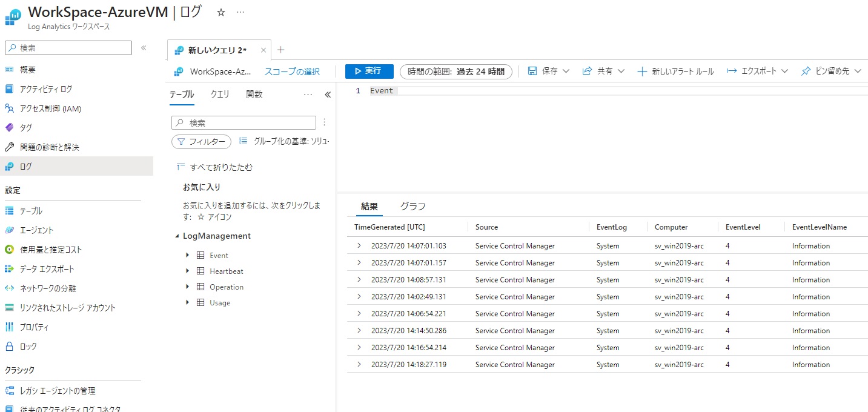This screenshot has width=868, height=412.
Task: Open アクティビティ ログ in the sidebar
Action: [x=46, y=89]
